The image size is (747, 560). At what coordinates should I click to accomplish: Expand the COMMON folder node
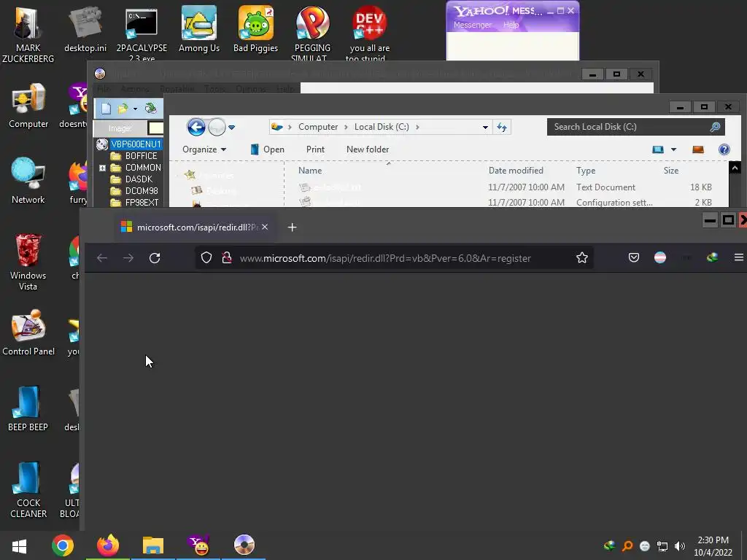click(x=102, y=168)
